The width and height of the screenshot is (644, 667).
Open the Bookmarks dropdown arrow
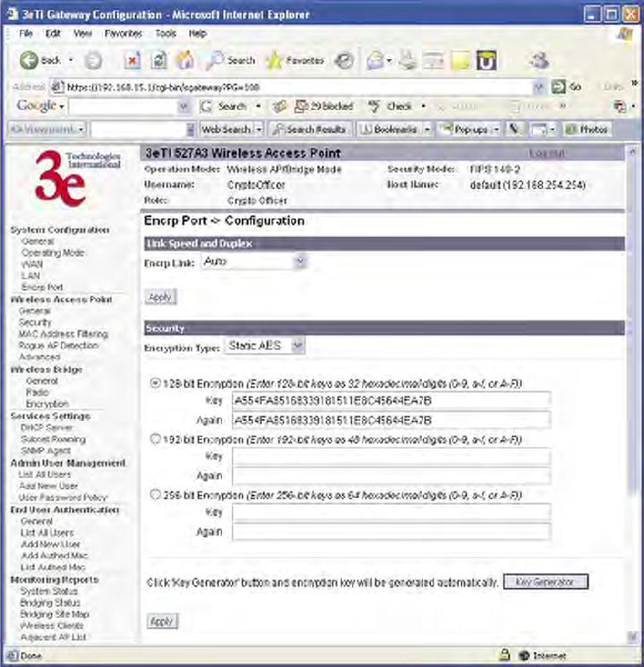[426, 129]
